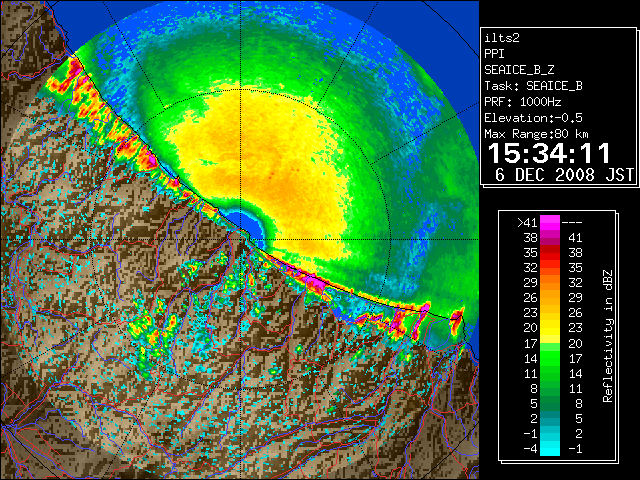Screen dimensions: 640x480
Task: Select the "6 DEC 2008 JST" date
Action: pyautogui.click(x=565, y=175)
